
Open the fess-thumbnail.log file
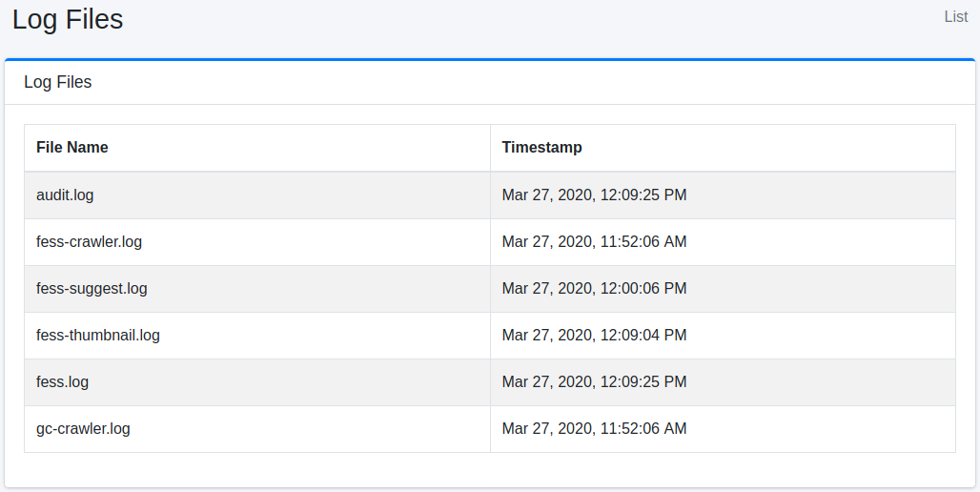click(x=98, y=336)
